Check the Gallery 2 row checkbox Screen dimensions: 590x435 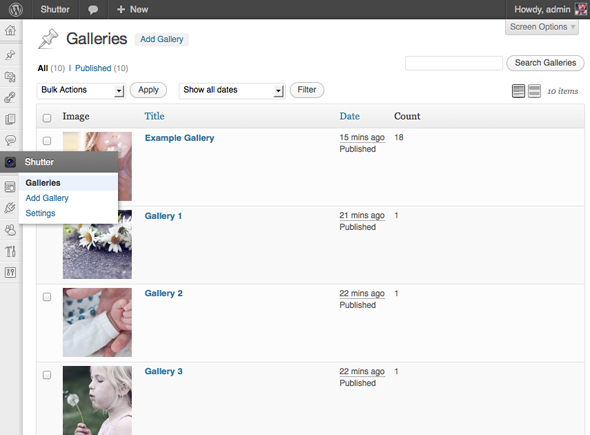coord(47,297)
